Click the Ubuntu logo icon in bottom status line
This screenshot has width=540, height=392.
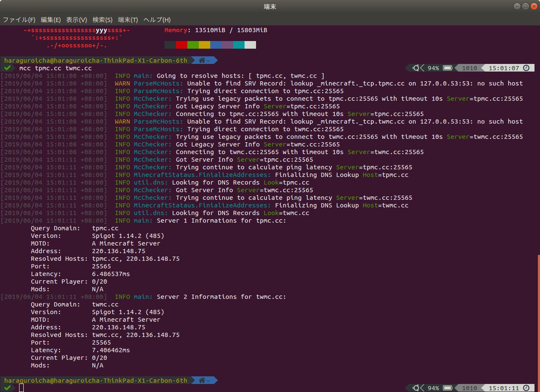[x=417, y=388]
